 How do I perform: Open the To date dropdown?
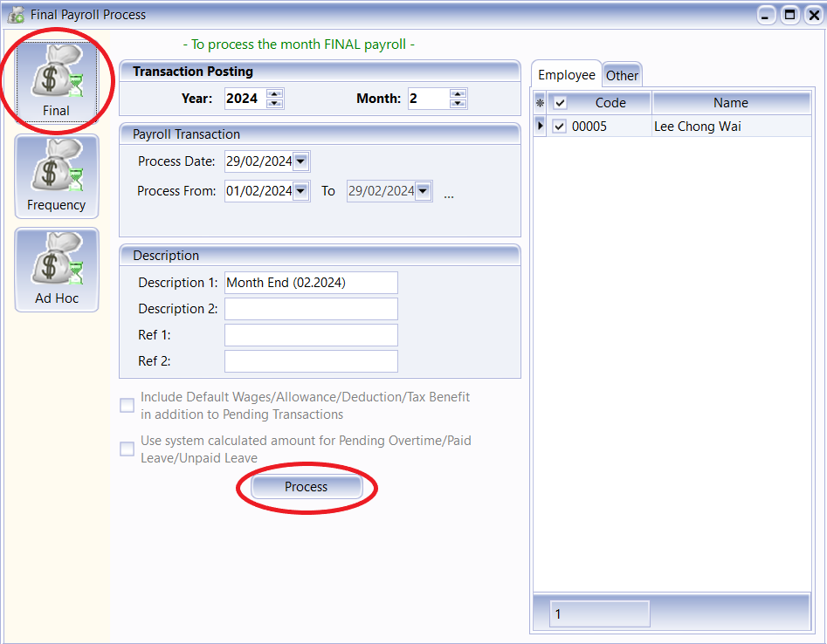tap(424, 190)
